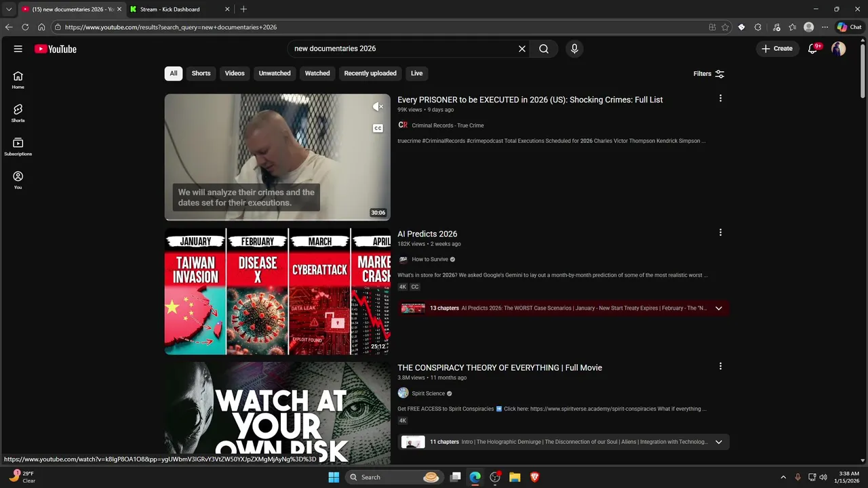Open the browser profile icon

coord(808,27)
